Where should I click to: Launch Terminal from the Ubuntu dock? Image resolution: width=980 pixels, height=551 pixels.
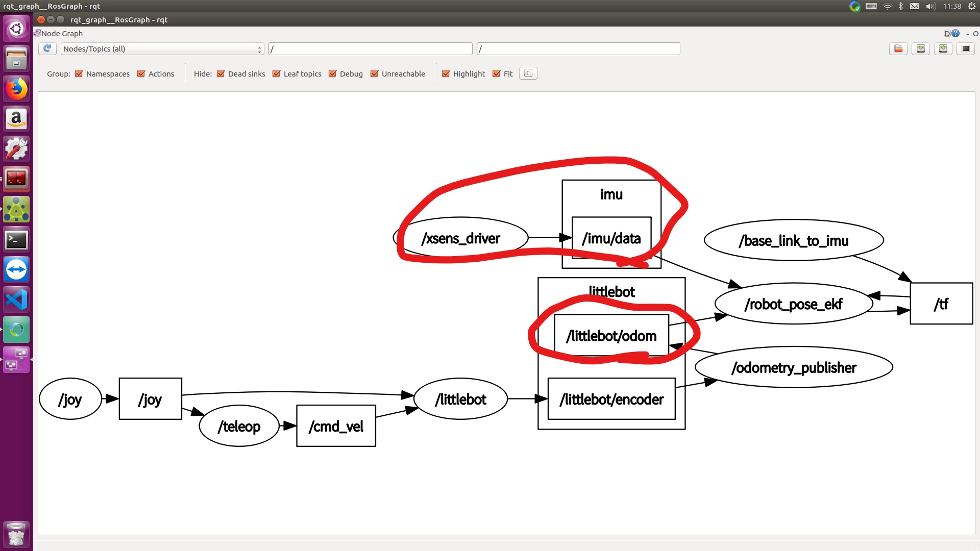16,239
